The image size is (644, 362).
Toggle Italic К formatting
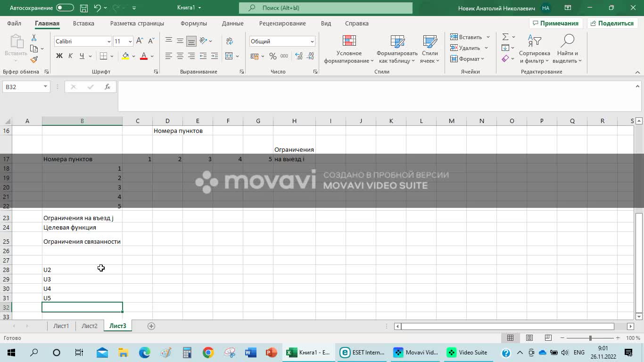point(71,56)
